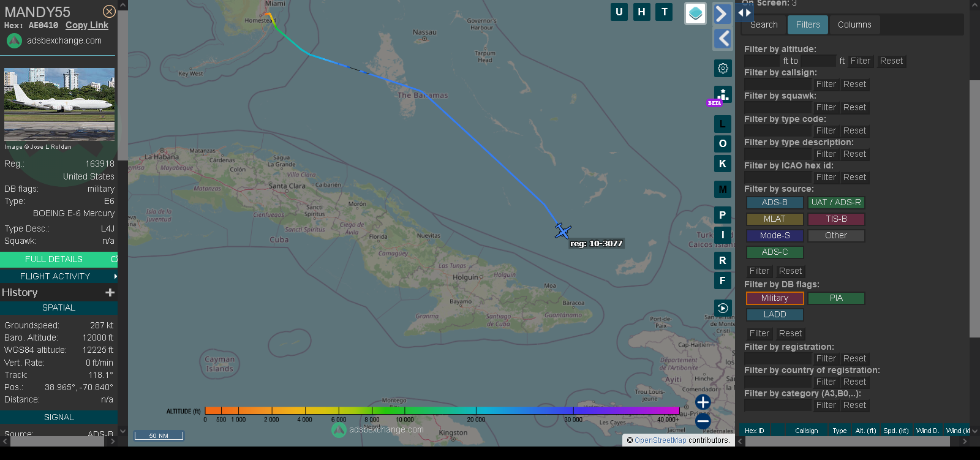View the aircraft photo thumbnail
This screenshot has width=980, height=460.
(59, 105)
